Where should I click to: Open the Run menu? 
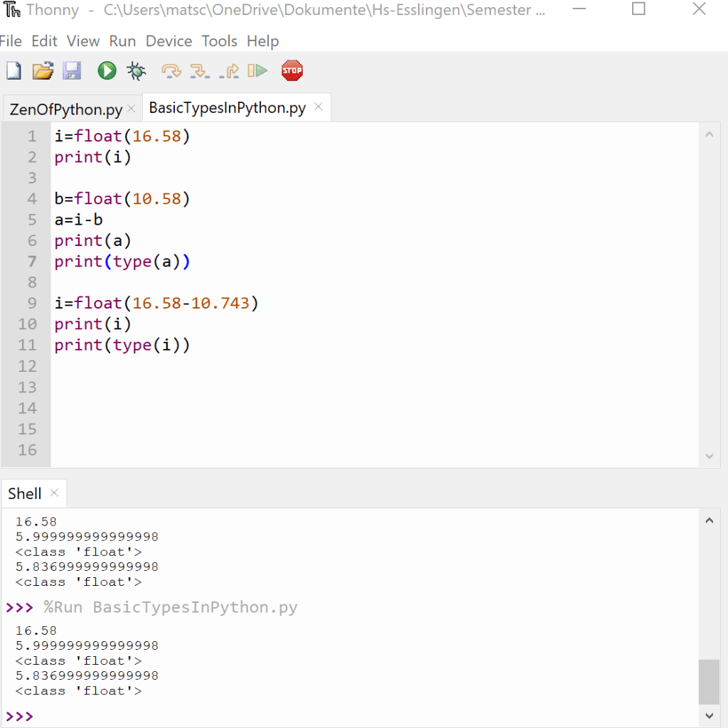coord(122,41)
